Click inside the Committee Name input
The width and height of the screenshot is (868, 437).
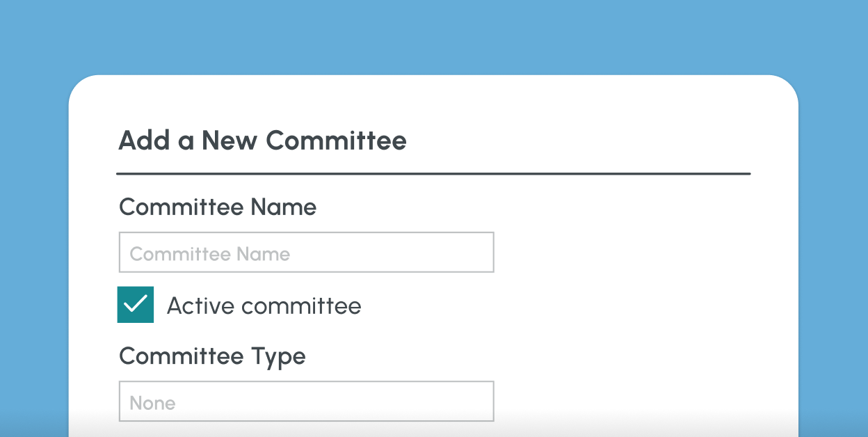click(306, 252)
